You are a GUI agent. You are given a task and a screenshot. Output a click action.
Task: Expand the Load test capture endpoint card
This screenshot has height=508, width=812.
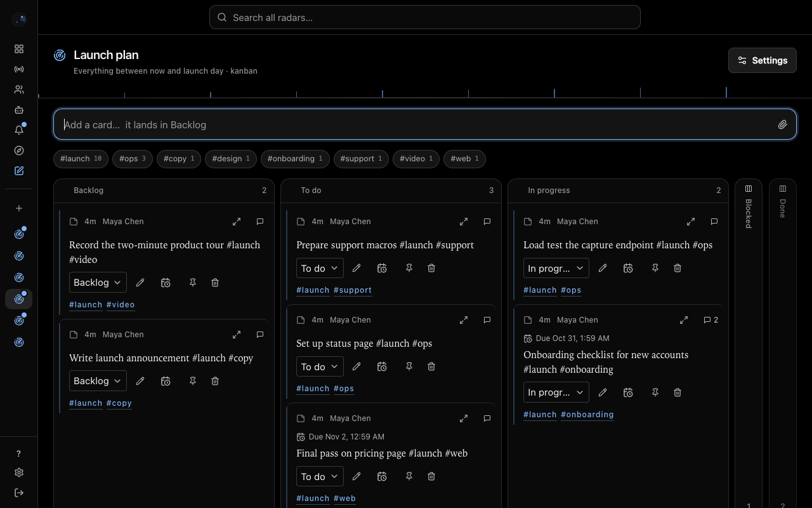[691, 222]
